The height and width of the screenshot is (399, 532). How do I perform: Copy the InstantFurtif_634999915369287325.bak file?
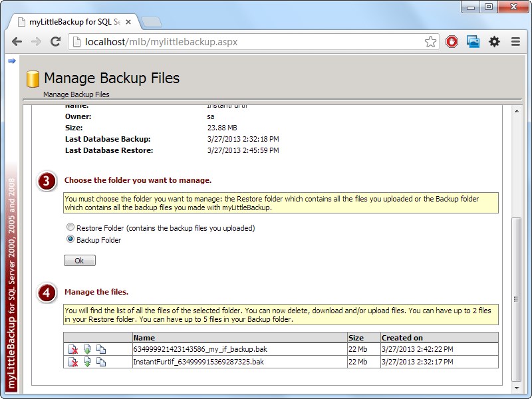[x=101, y=362]
